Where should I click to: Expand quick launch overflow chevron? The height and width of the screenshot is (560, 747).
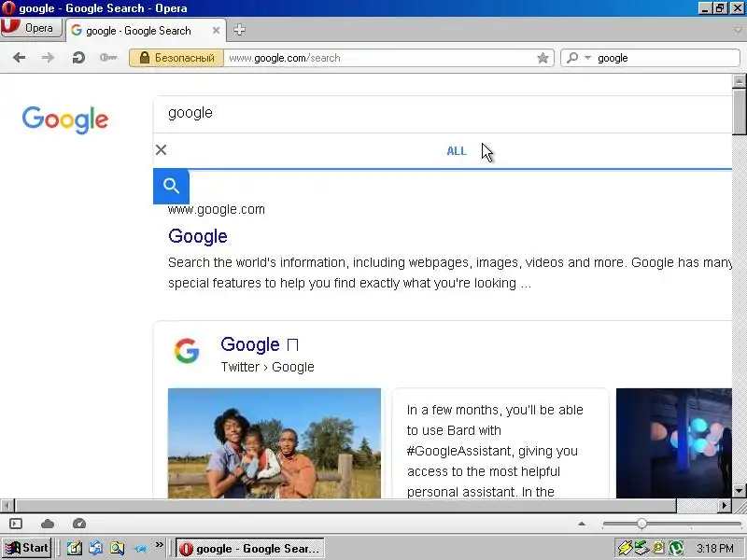click(x=159, y=544)
